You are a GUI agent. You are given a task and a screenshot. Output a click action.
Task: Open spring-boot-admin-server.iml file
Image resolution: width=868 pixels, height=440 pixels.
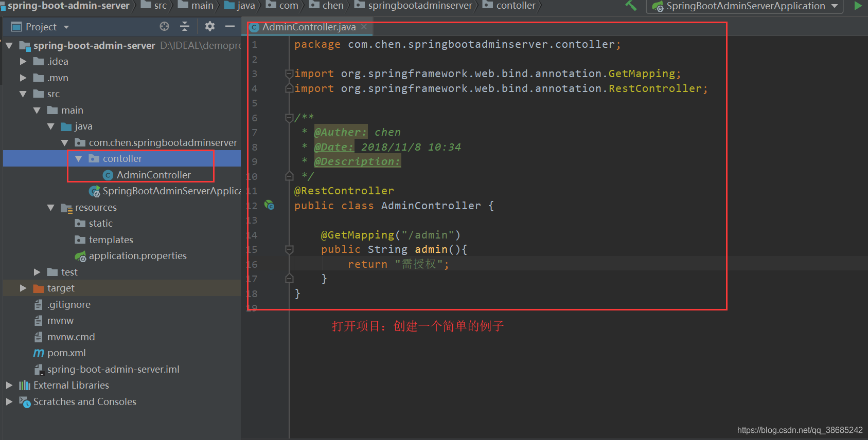click(x=113, y=370)
